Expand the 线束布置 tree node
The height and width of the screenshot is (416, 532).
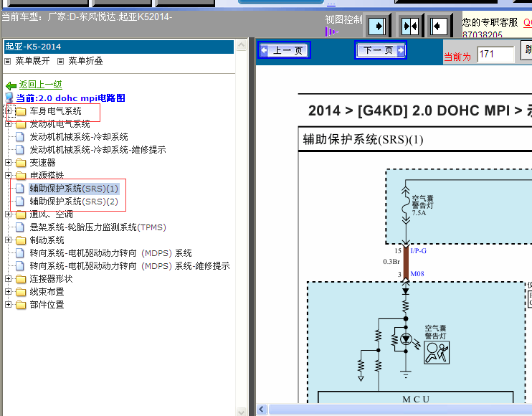pos(9,291)
